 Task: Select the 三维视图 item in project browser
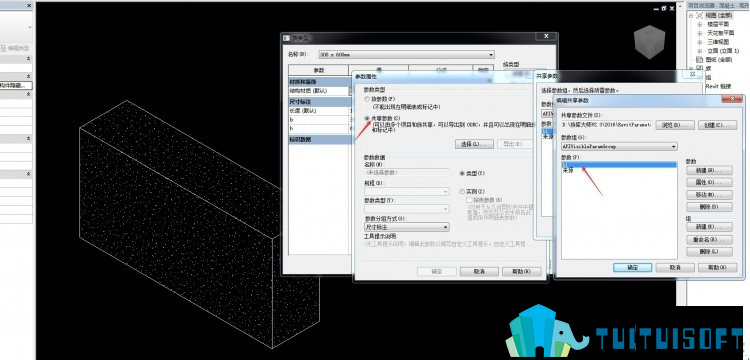pyautogui.click(x=718, y=42)
